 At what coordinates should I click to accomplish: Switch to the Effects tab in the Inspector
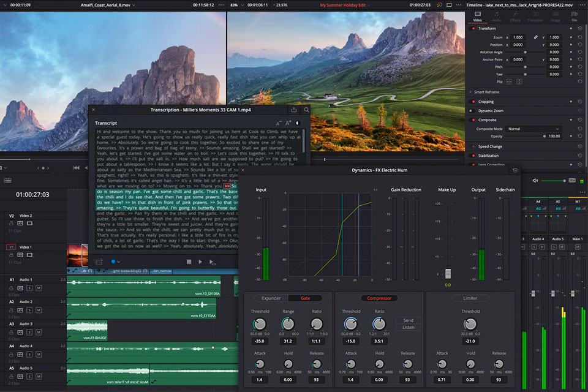coord(515,17)
